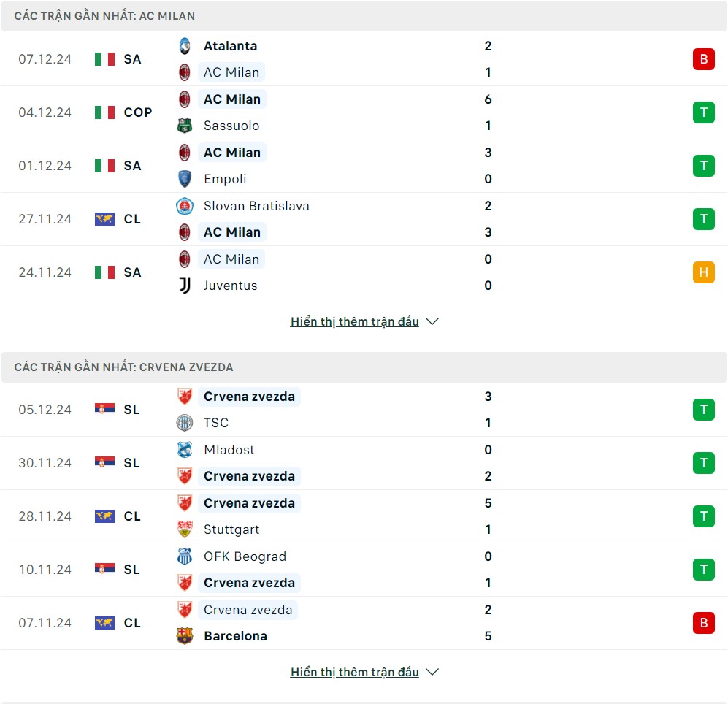The height and width of the screenshot is (704, 728).
Task: Click the orange H badge for Juventus match
Action: tap(703, 272)
